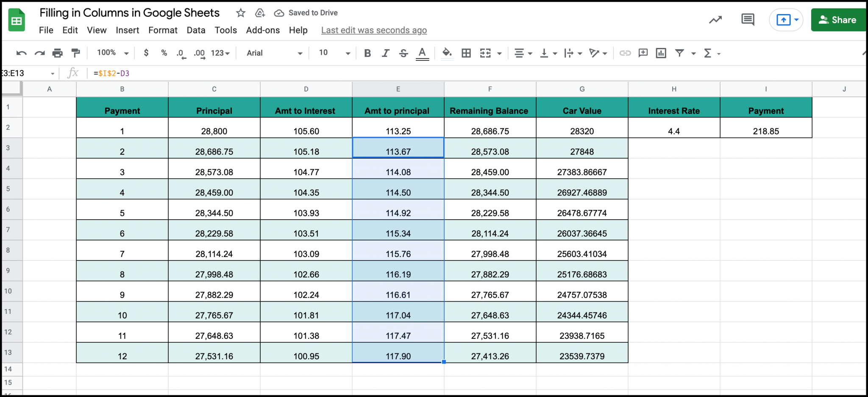Screen dimensions: 868x397
Task: Open the functions sum menu
Action: [x=709, y=53]
